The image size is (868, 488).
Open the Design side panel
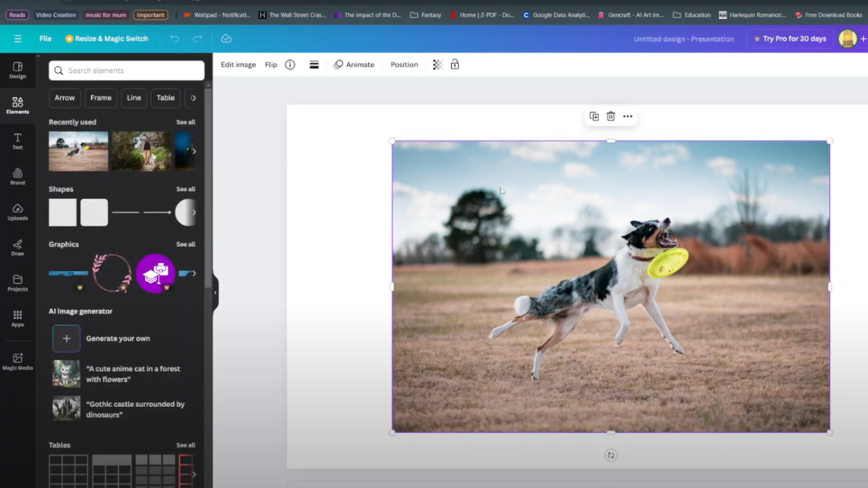tap(18, 70)
